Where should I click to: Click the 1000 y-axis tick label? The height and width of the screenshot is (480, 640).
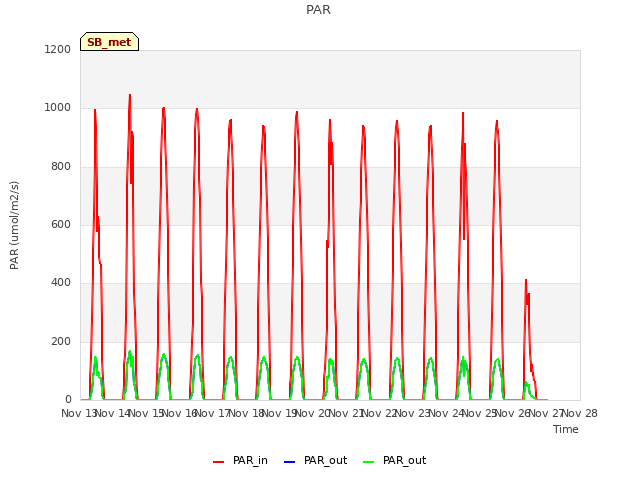tap(58, 108)
